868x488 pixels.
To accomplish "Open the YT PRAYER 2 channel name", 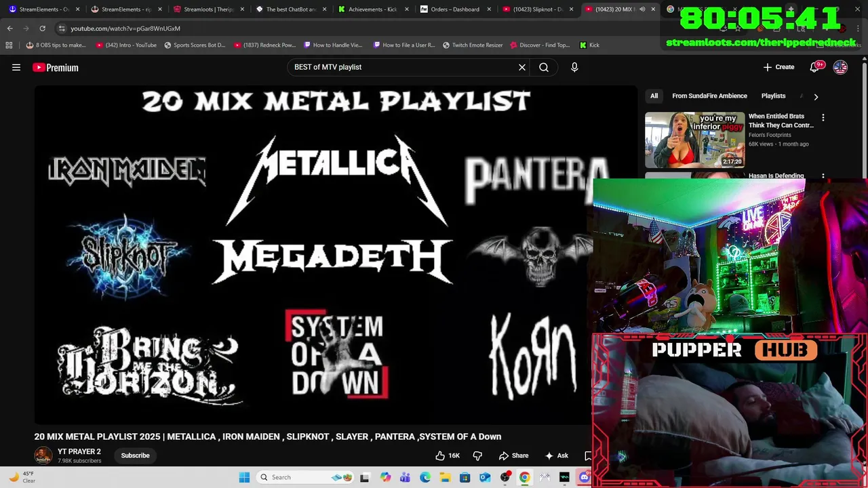I will click(79, 451).
